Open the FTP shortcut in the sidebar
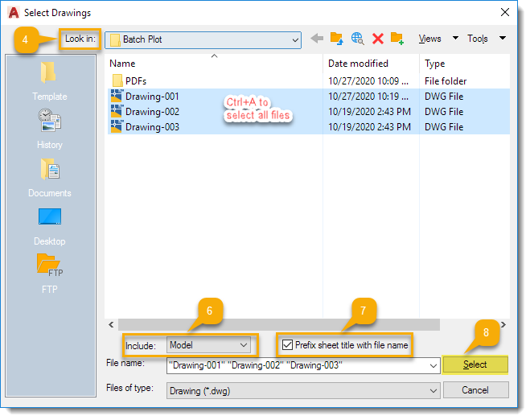The image size is (530, 420). (x=49, y=274)
